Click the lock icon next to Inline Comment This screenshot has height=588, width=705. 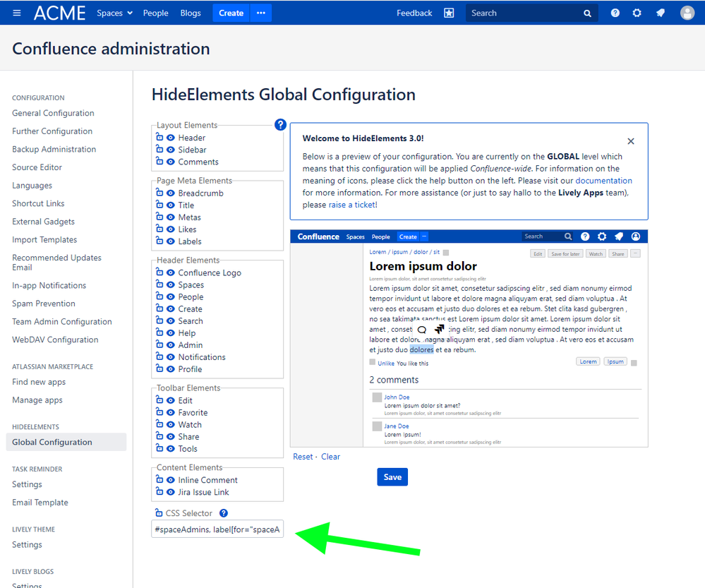coord(159,479)
